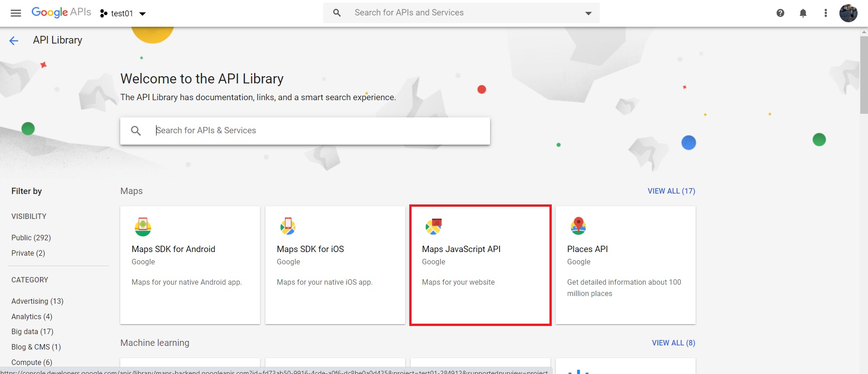Open the notifications bell
868x374 pixels.
(803, 13)
